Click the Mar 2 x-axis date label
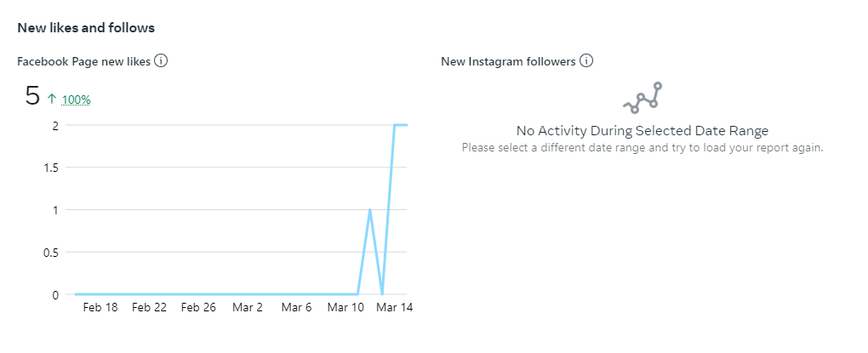868x353 pixels. (x=248, y=308)
